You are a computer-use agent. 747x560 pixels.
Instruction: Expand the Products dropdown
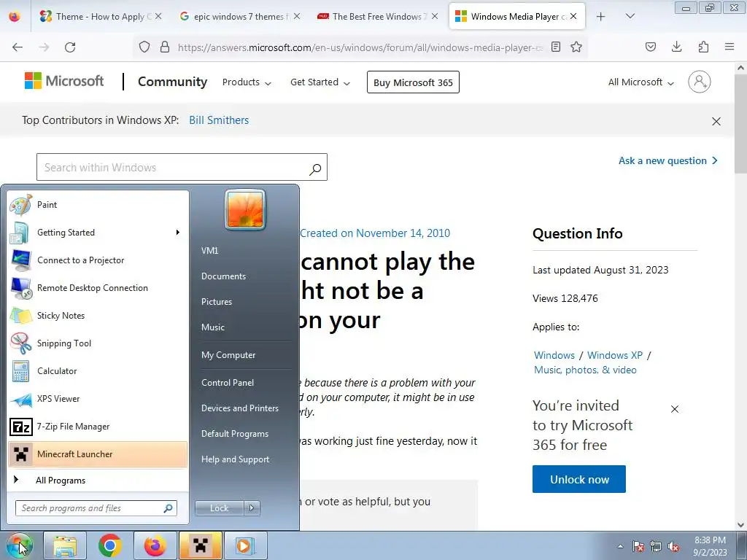(x=247, y=82)
